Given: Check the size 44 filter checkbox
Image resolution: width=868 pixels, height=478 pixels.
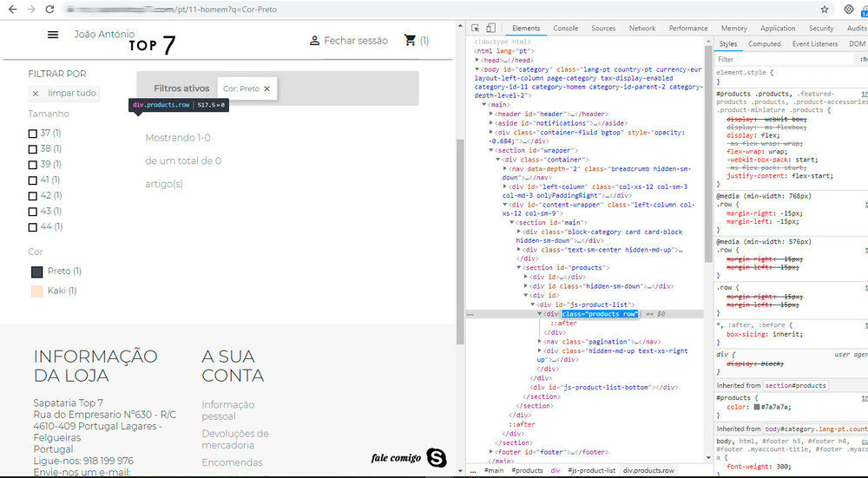Looking at the screenshot, I should click(33, 226).
